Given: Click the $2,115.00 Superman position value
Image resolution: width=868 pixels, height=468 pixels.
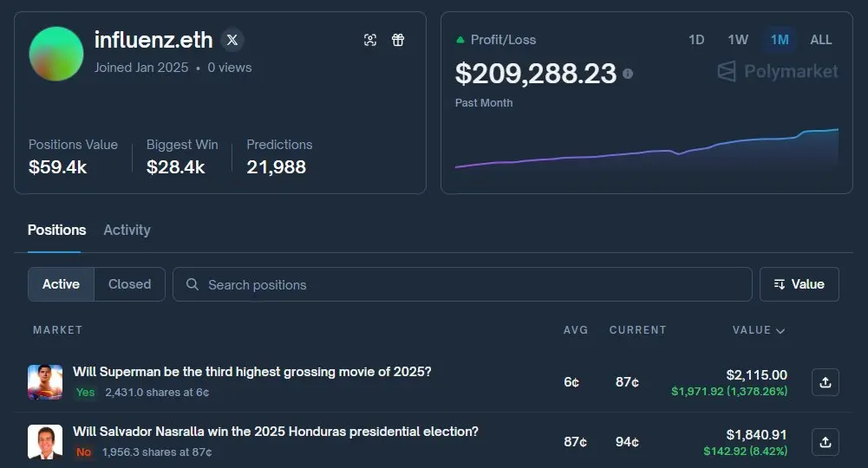Looking at the screenshot, I should coord(757,375).
